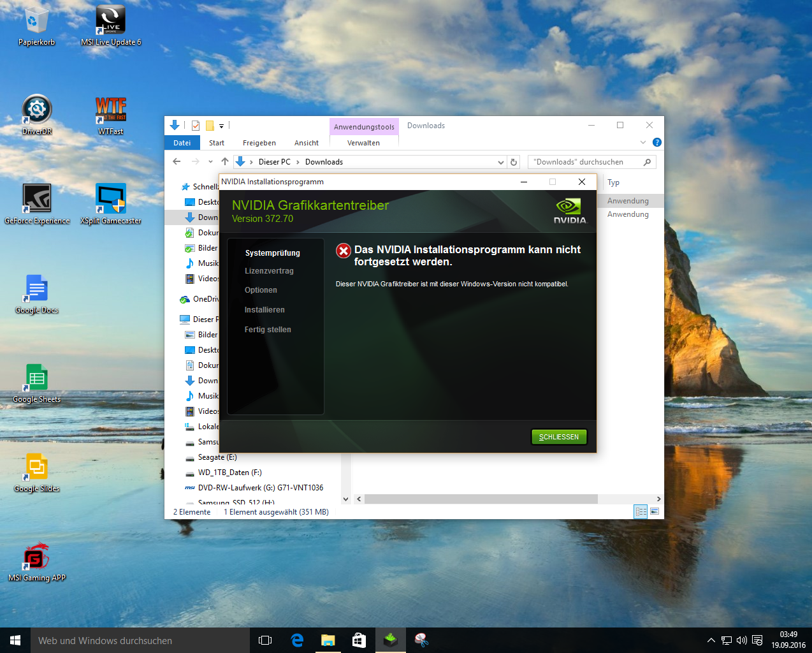This screenshot has width=812, height=653.
Task: Open the Freigeben ribbon tab
Action: [x=259, y=143]
